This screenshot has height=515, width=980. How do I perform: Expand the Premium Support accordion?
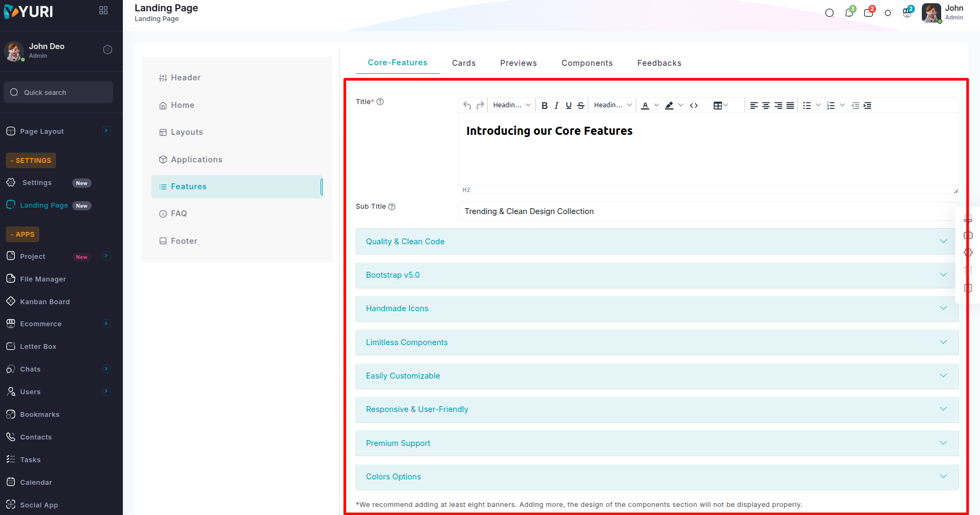coord(657,443)
